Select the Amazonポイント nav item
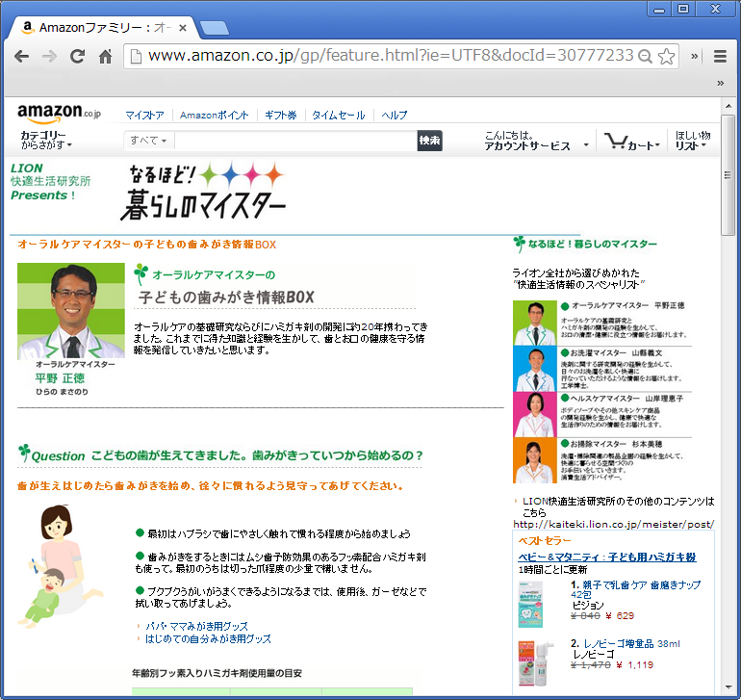Viewport: 741px width, 700px height. (x=214, y=116)
